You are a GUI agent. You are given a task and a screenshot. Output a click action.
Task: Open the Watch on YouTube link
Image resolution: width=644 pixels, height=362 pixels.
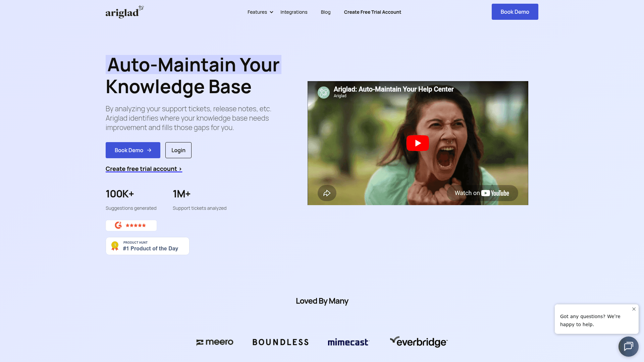482,193
